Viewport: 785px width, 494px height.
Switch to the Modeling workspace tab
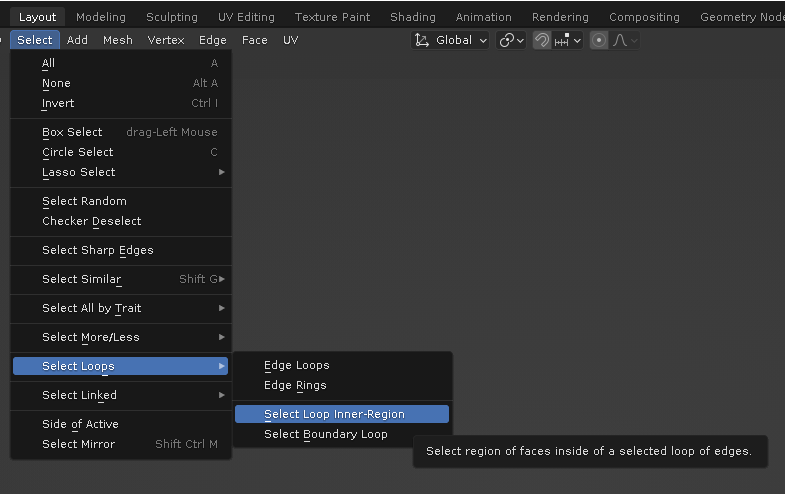[101, 17]
